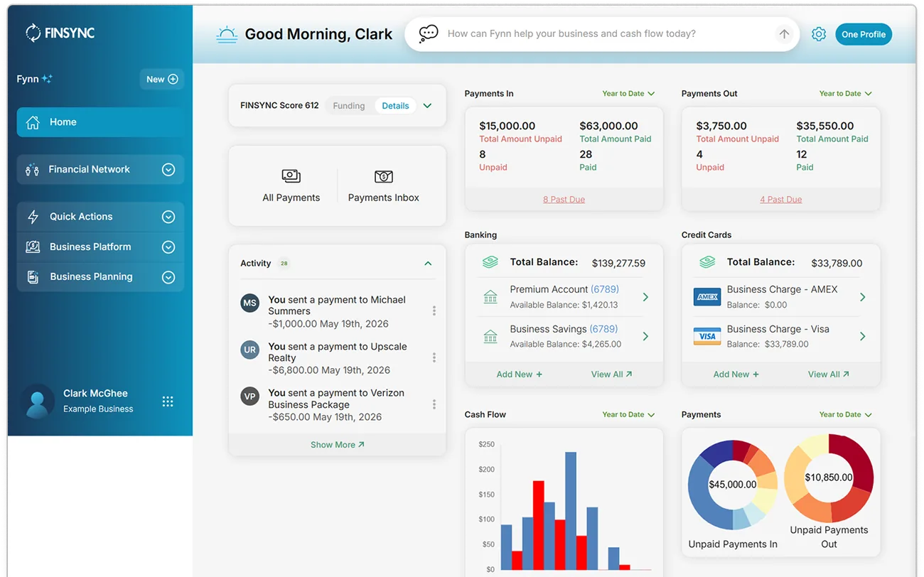Expand the Financial Network menu
Image resolution: width=924 pixels, height=577 pixels.
[100, 169]
